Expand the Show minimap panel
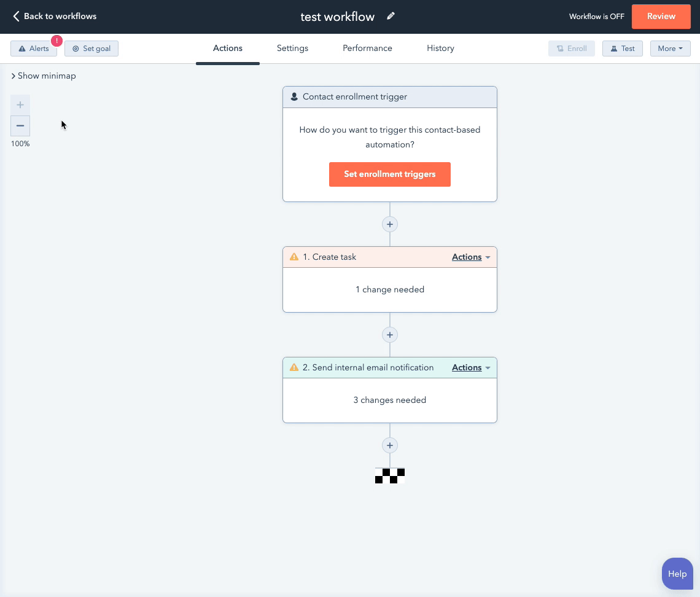Viewport: 700px width, 597px height. pos(44,76)
